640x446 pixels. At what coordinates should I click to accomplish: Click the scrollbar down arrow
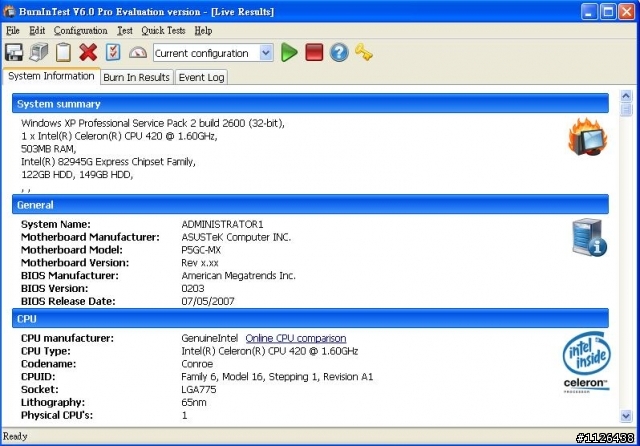pos(626,416)
